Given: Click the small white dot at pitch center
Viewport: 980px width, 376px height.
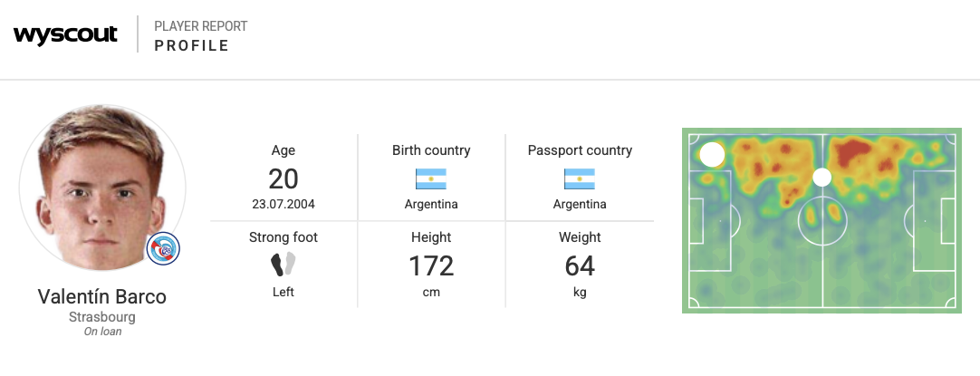Looking at the screenshot, I should pyautogui.click(x=821, y=177).
